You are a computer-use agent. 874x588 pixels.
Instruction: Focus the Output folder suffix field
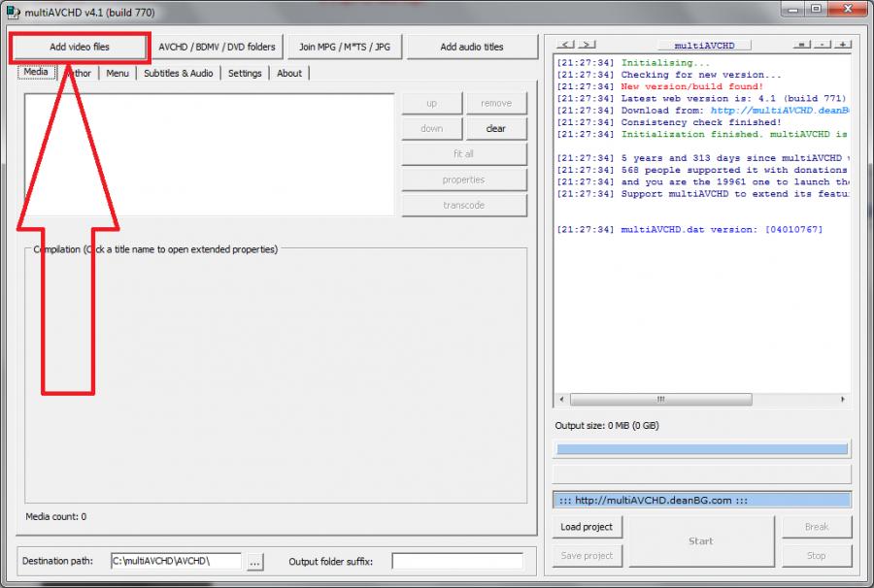pyautogui.click(x=457, y=561)
